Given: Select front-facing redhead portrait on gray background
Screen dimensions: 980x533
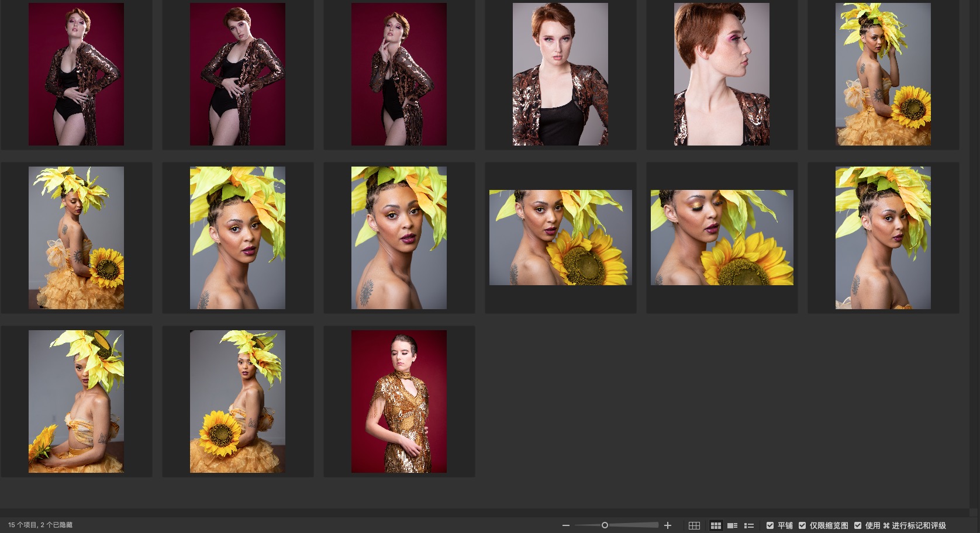Looking at the screenshot, I should pyautogui.click(x=560, y=74).
